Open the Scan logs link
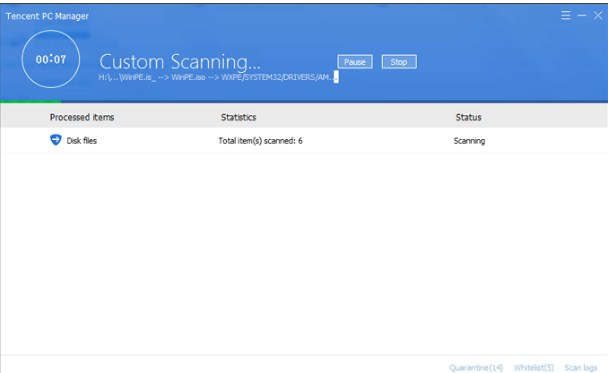The height and width of the screenshot is (373, 608). coord(581,367)
